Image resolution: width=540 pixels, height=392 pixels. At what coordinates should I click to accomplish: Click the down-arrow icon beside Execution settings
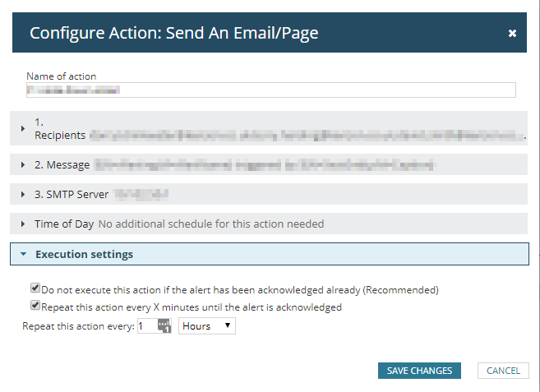point(23,255)
